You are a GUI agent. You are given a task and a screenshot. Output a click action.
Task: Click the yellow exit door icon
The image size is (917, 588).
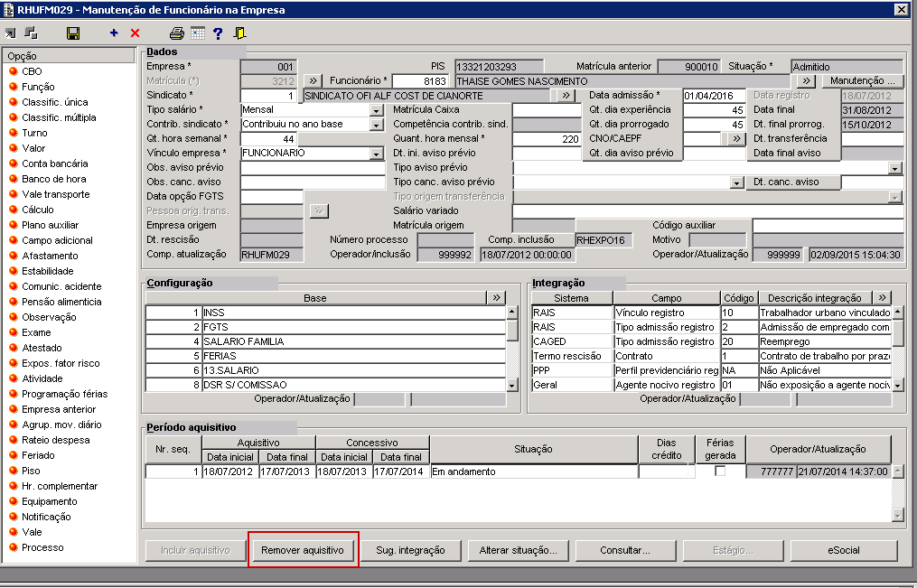(x=239, y=33)
